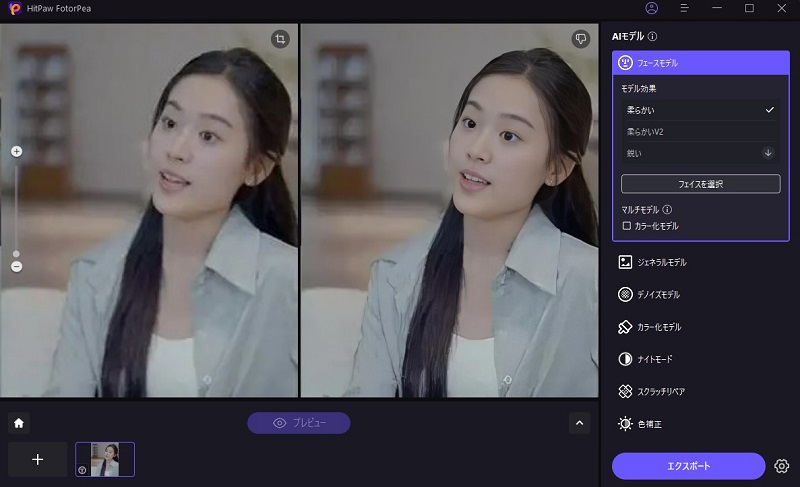Choose the 柔らかい model effect
Image resolution: width=800 pixels, height=487 pixels.
tap(701, 110)
